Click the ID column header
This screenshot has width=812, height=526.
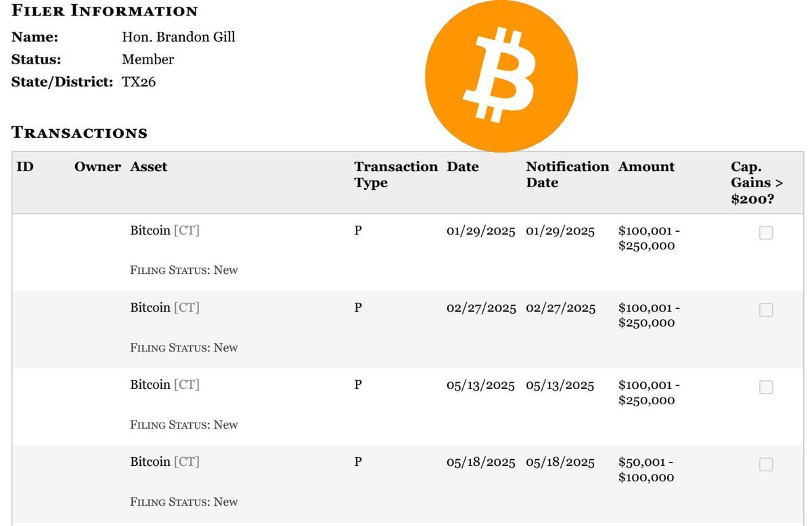(25, 167)
